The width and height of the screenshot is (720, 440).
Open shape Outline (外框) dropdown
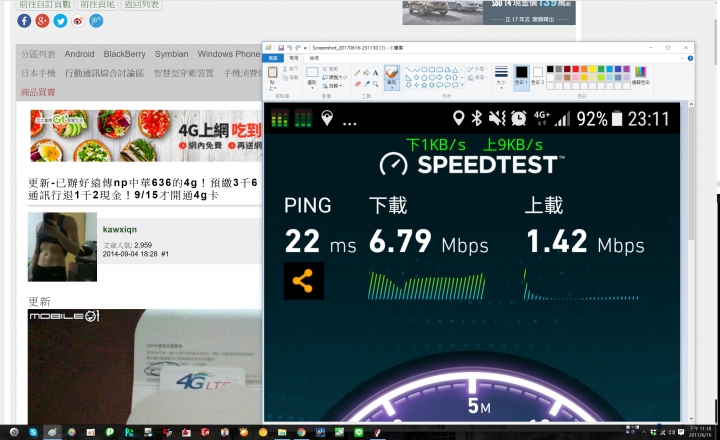coord(477,69)
